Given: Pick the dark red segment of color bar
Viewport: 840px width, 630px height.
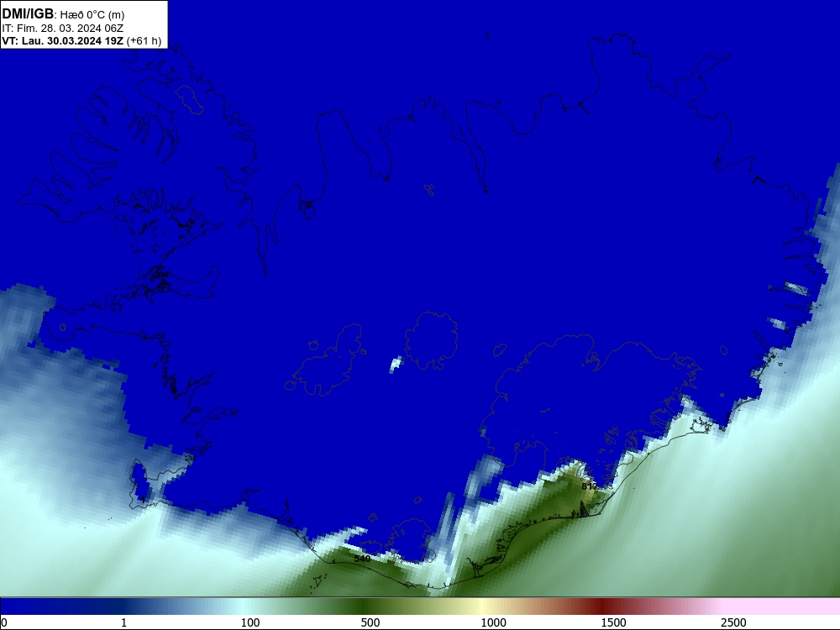Looking at the screenshot, I should 602,606.
